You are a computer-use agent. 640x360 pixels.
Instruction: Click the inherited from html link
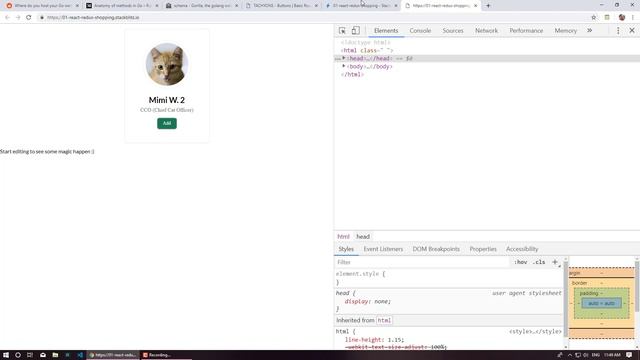click(x=384, y=320)
